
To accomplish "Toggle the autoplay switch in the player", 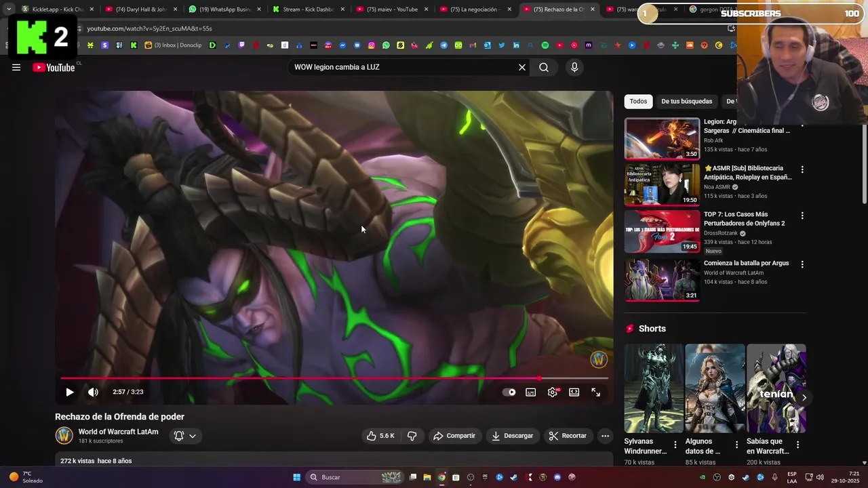I will click(509, 392).
